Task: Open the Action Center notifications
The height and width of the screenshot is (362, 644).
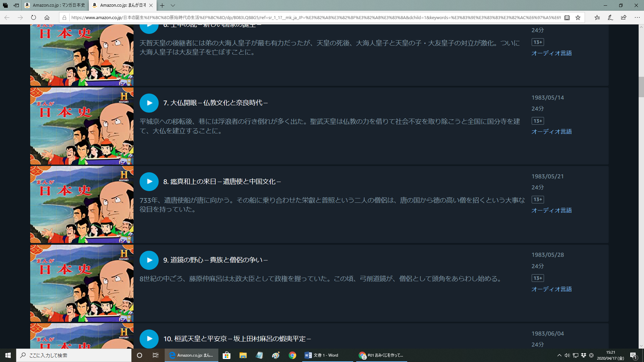Action: [x=633, y=355]
